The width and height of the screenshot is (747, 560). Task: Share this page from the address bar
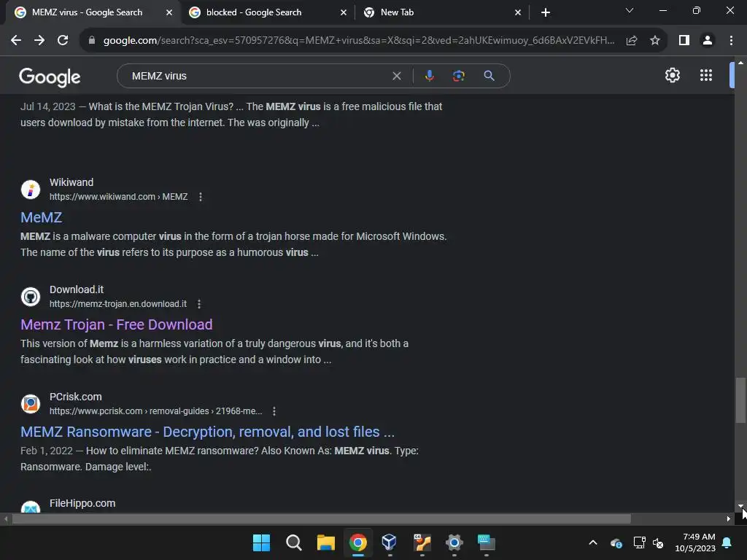632,41
